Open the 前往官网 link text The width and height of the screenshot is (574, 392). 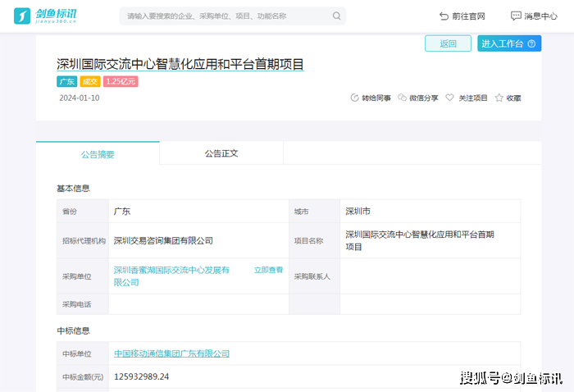pyautogui.click(x=468, y=16)
